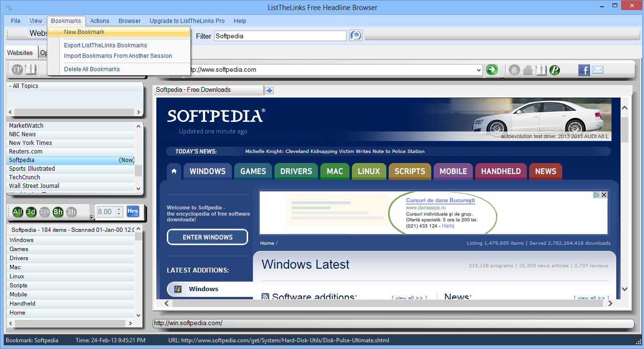Click the house icon tab on Softpedia page
Image resolution: width=644 pixels, height=349 pixels.
174,171
